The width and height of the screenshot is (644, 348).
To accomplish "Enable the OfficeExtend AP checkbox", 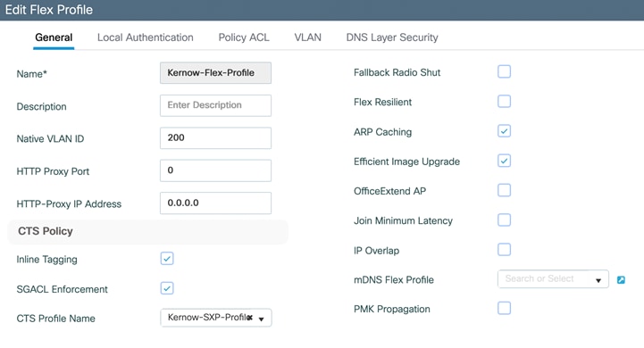I will tap(504, 190).
